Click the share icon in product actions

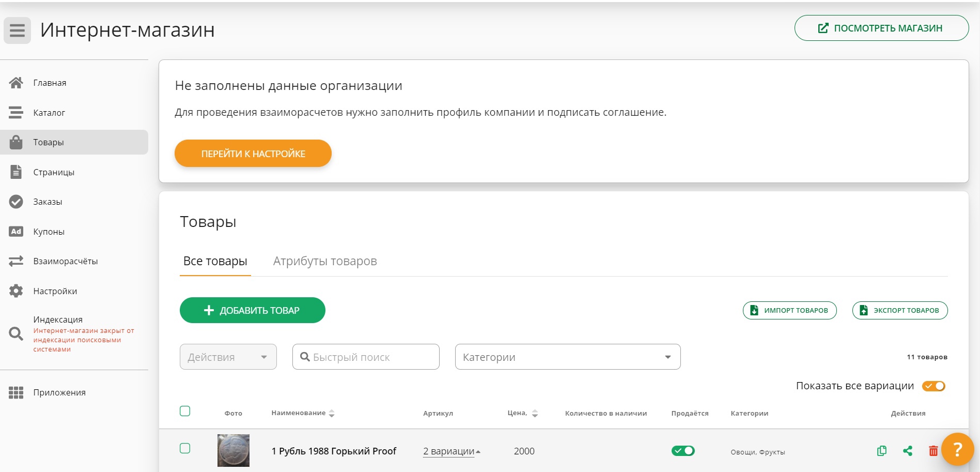[x=908, y=451]
